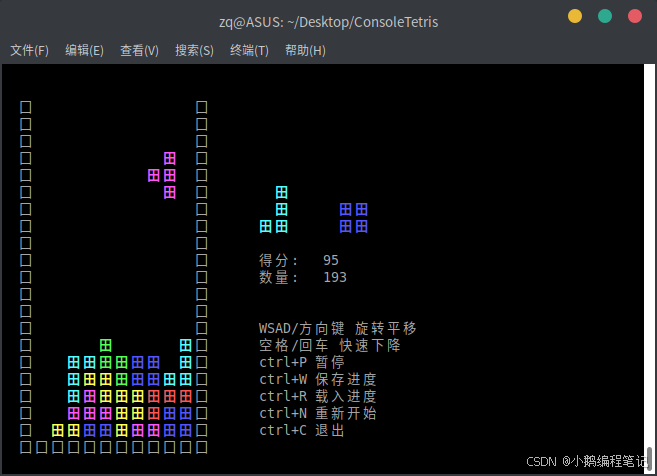Open the 文件(F) menu
This screenshot has height=476, width=657.
pyautogui.click(x=29, y=51)
